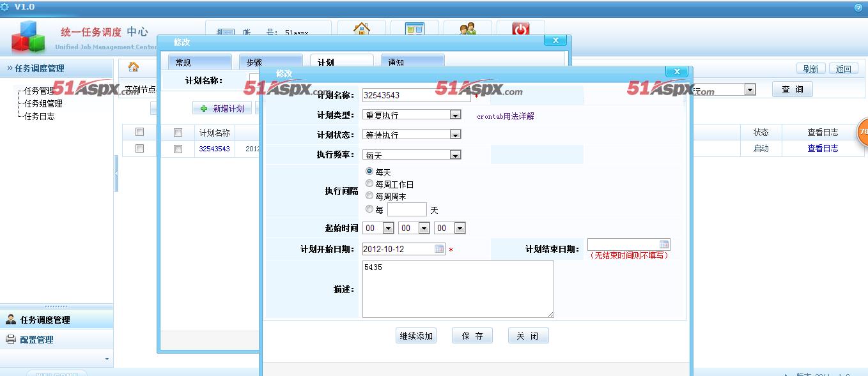
Task: Switch to the 通知 tab
Action: [412, 62]
